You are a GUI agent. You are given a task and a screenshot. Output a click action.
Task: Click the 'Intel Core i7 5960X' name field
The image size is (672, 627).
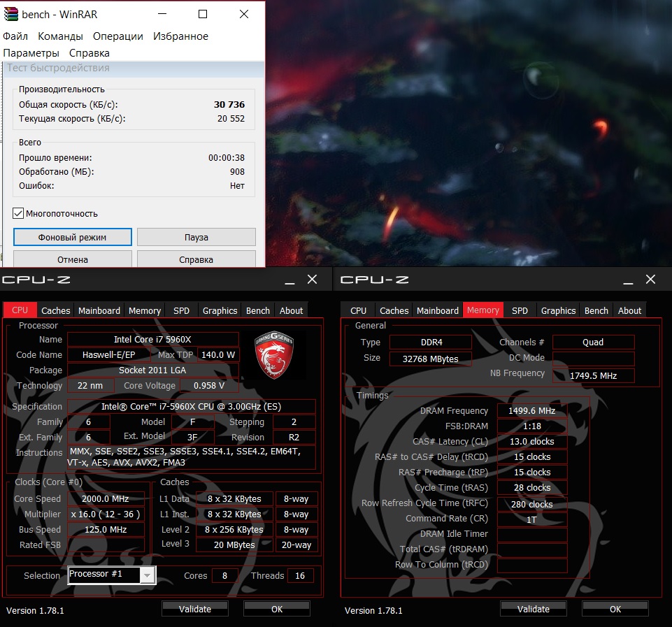click(152, 339)
